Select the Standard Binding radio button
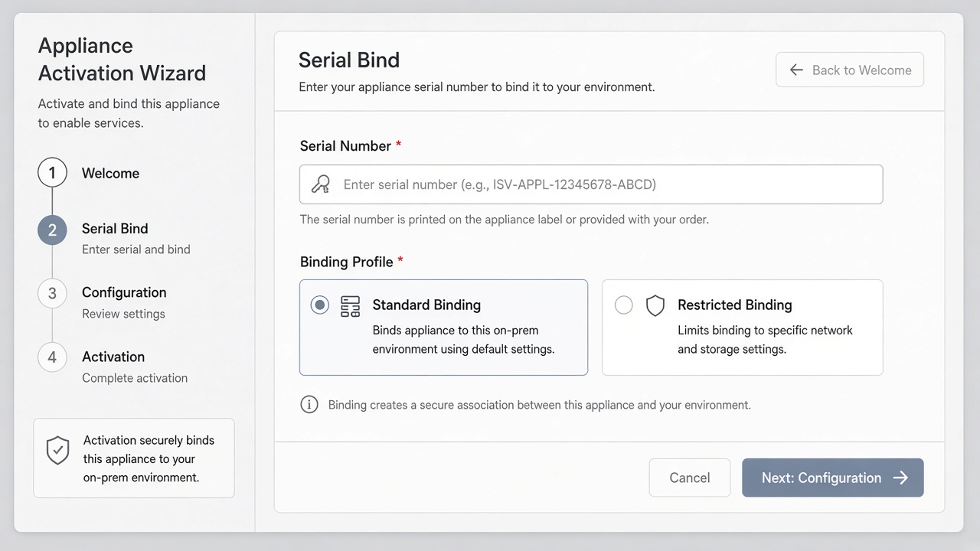 [x=320, y=305]
